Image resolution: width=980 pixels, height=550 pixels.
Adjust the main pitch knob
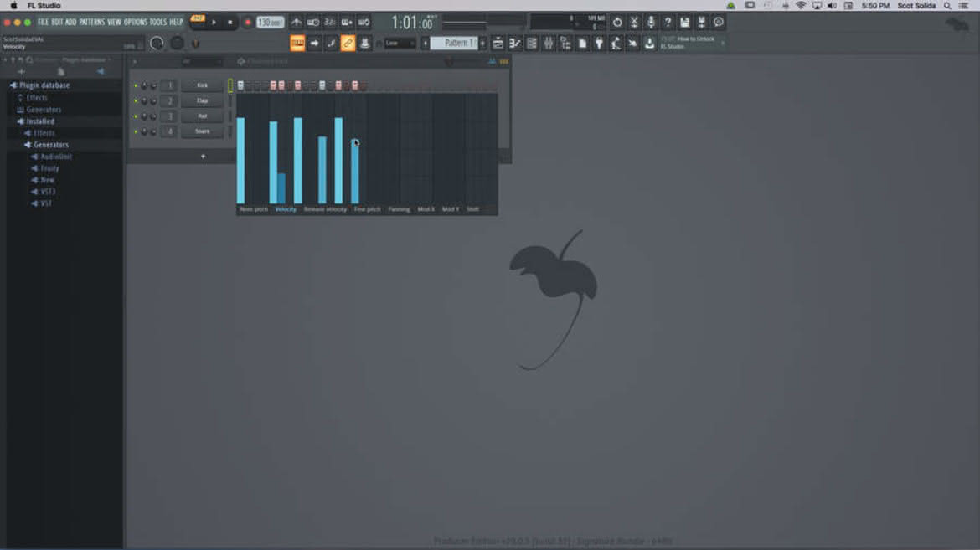(x=178, y=44)
